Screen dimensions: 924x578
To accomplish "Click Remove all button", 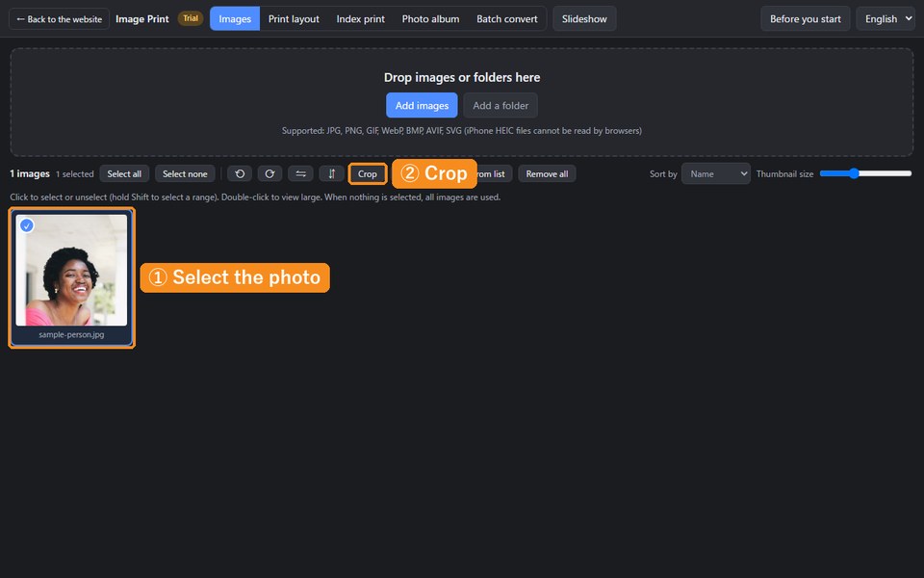I will (547, 174).
